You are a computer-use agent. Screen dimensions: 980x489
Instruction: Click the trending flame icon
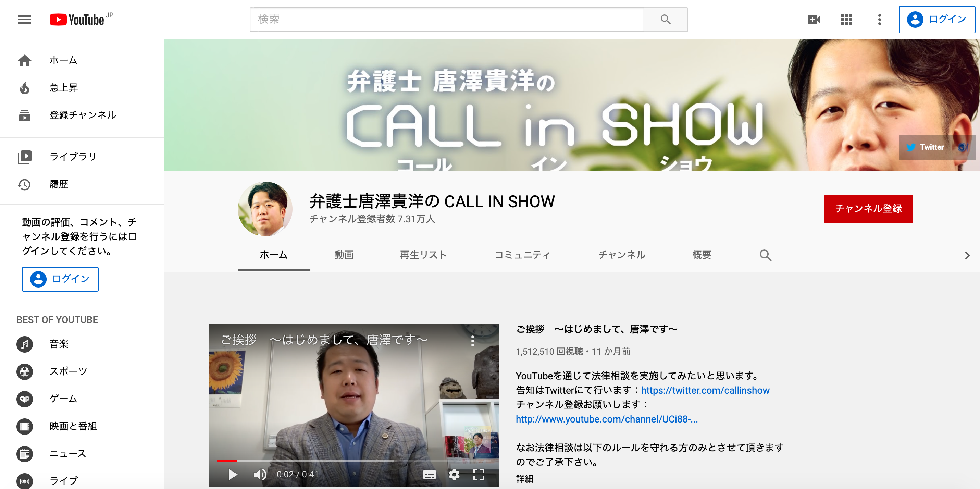click(25, 88)
